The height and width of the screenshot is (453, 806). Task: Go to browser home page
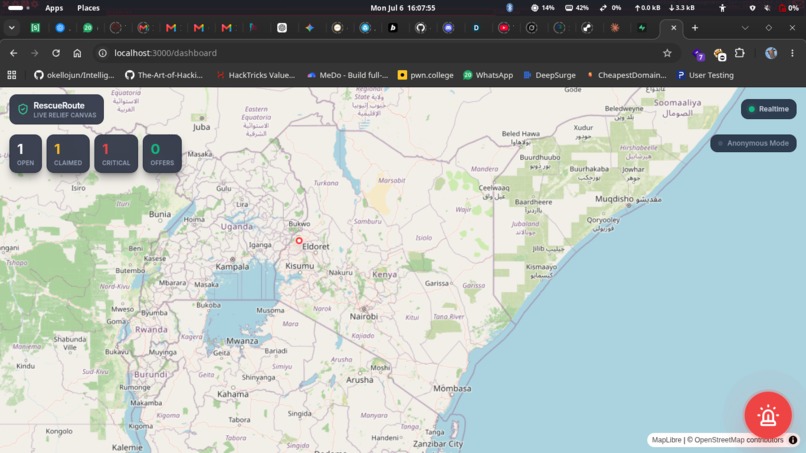[77, 53]
